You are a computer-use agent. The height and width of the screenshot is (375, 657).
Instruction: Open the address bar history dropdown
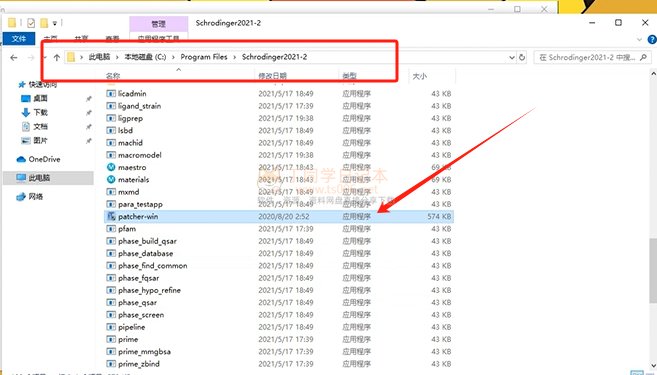tap(512, 57)
